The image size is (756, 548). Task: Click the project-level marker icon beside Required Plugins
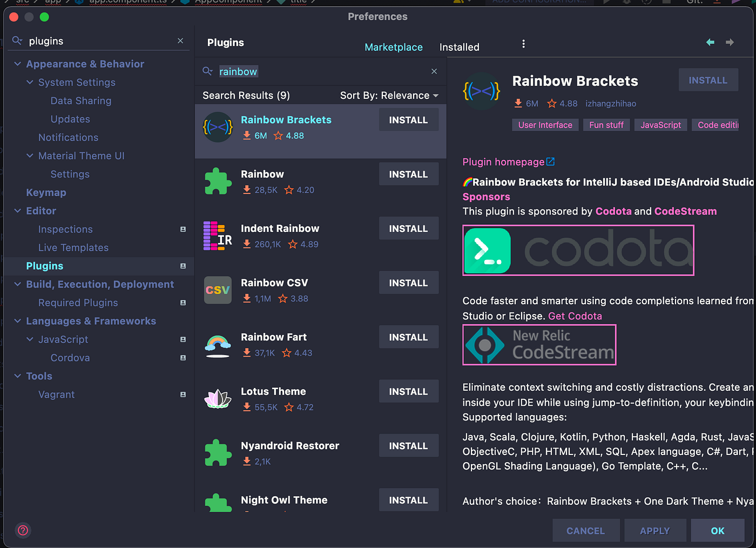pyautogui.click(x=183, y=303)
